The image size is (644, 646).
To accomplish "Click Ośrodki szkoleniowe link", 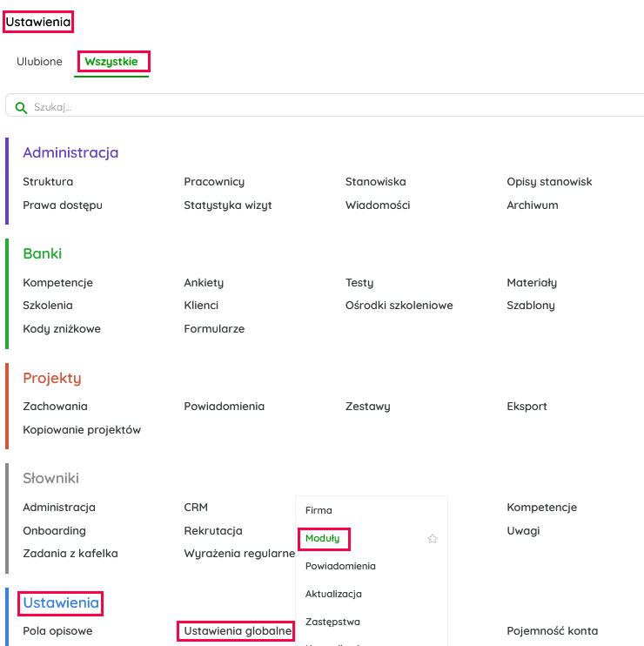I will coord(399,306).
